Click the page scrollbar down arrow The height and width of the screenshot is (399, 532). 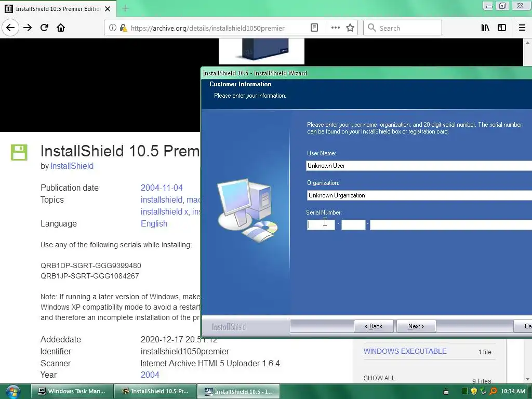pos(527,379)
